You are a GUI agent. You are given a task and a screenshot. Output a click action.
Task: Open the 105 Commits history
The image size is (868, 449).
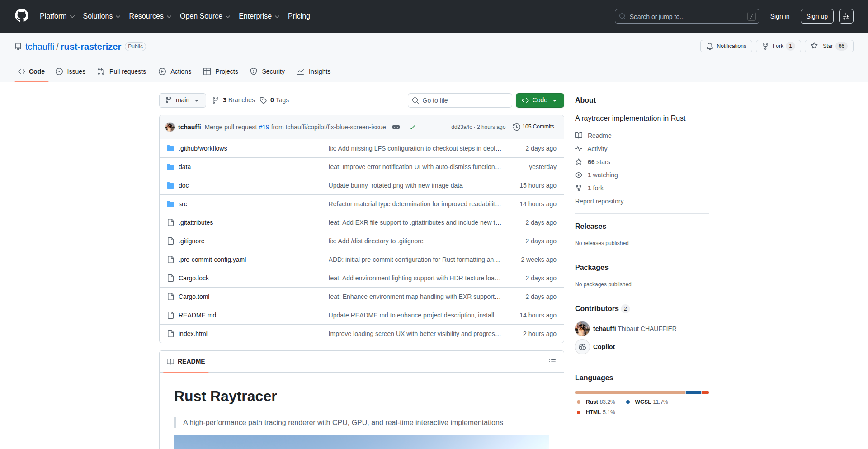[533, 127]
